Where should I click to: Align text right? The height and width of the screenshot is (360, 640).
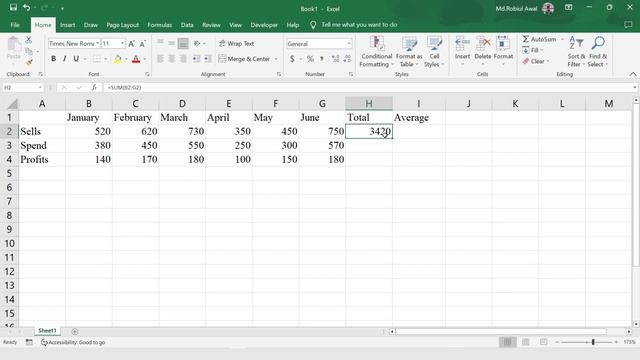coord(183,59)
